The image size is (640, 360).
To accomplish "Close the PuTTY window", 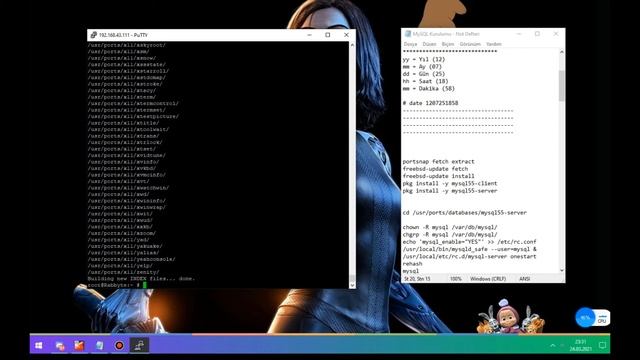I will (x=346, y=35).
